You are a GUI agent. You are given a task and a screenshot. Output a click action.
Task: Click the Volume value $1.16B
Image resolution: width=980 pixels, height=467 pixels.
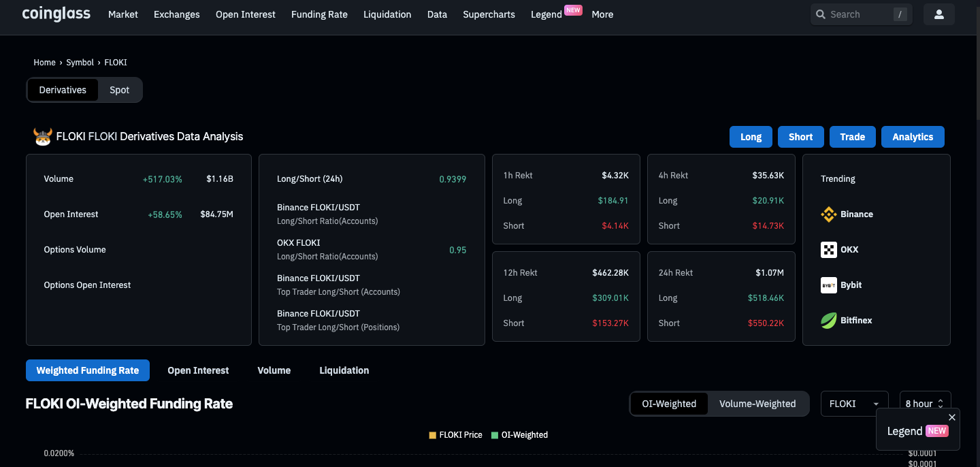pyautogui.click(x=220, y=179)
